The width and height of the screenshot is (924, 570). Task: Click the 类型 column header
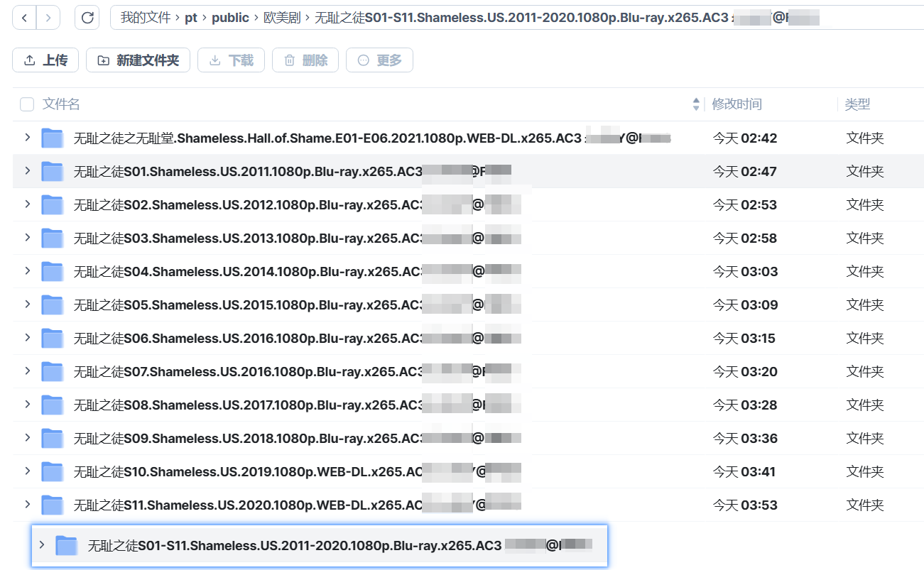(x=857, y=104)
